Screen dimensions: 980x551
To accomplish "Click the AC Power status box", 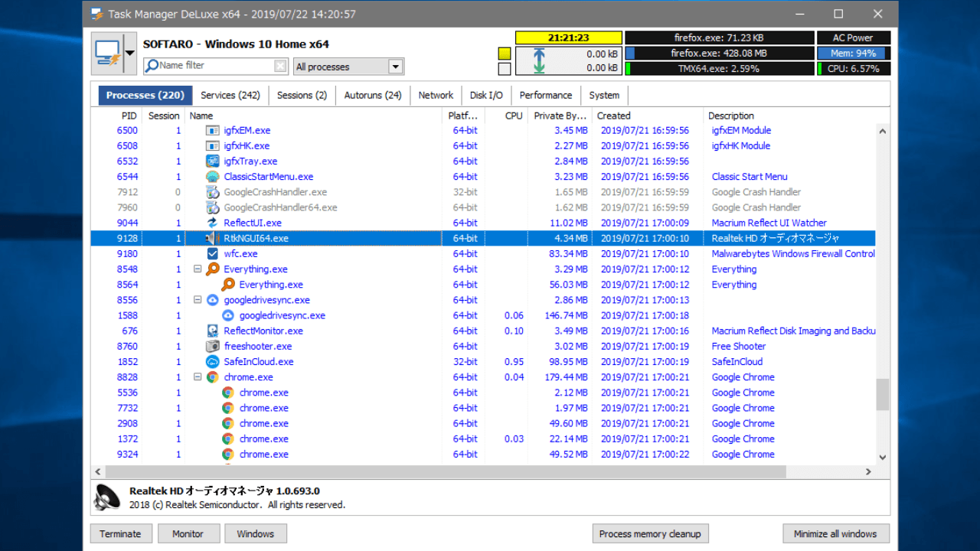I will (x=854, y=37).
